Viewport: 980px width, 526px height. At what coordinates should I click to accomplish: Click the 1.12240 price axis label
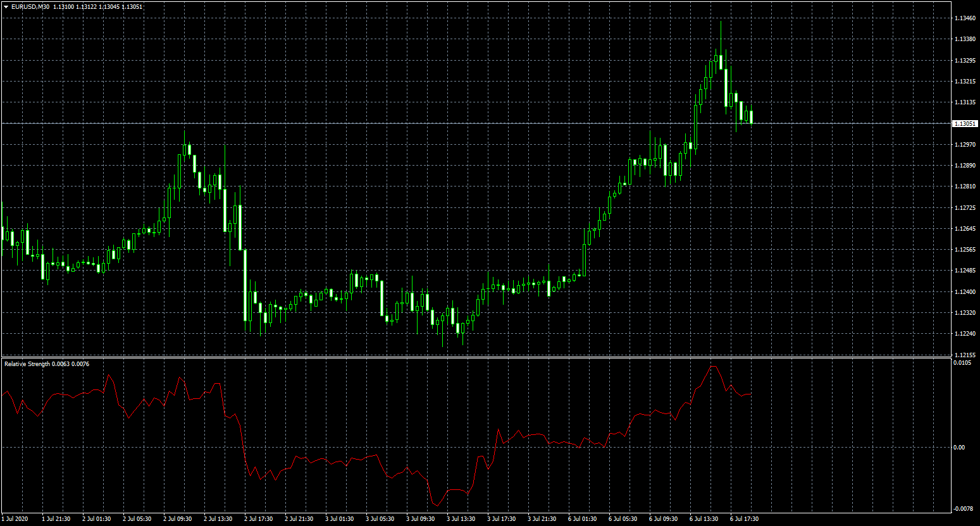point(965,334)
